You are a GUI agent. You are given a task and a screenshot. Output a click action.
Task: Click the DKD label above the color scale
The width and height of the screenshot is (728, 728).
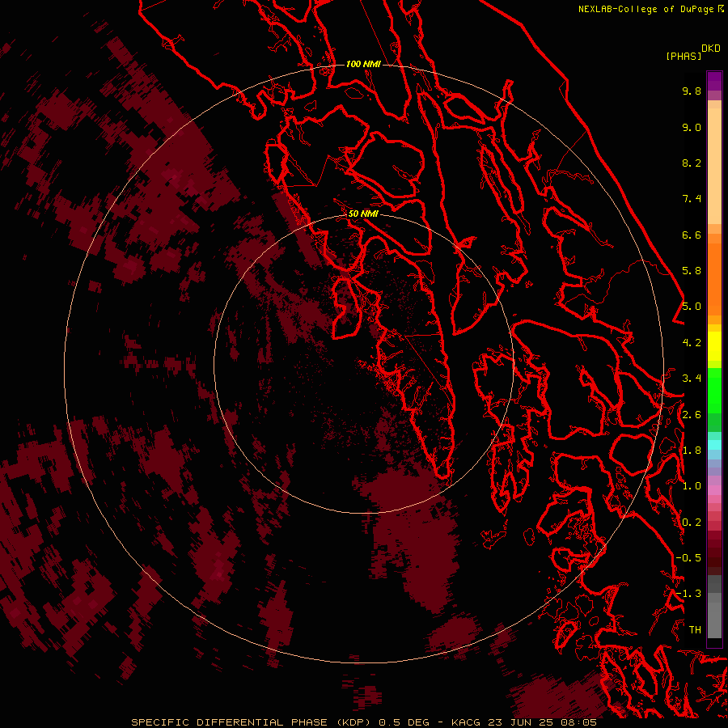tap(711, 49)
